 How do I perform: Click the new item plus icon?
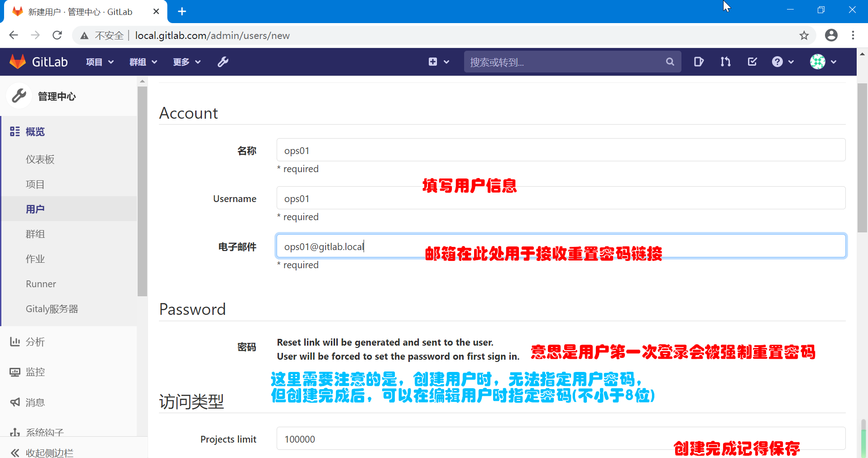pyautogui.click(x=433, y=62)
